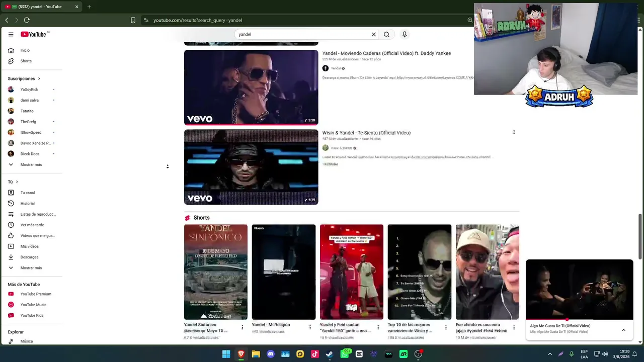Screen dimensions: 644x362
Task: Click the magnifier search button
Action: coord(386,34)
